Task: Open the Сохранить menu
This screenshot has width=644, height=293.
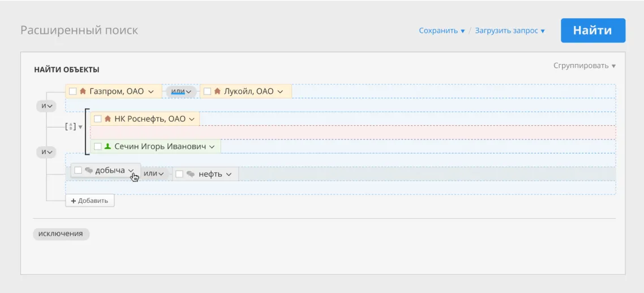Action: point(441,31)
